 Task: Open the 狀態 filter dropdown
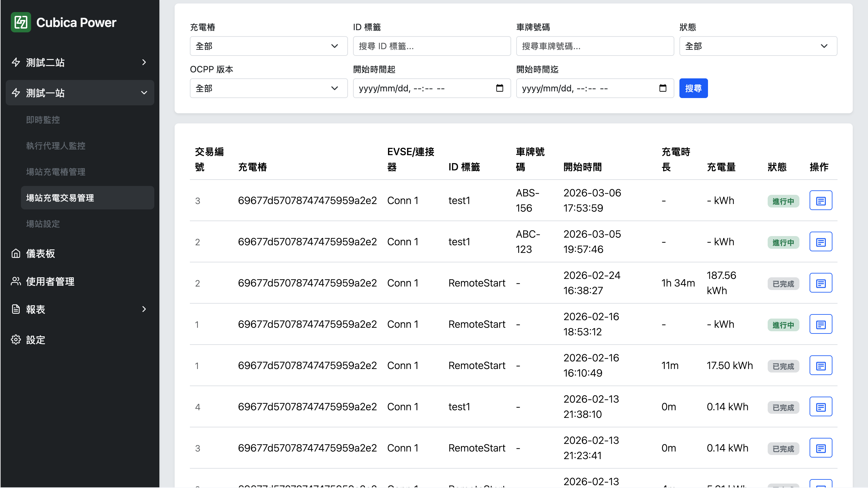click(x=758, y=46)
